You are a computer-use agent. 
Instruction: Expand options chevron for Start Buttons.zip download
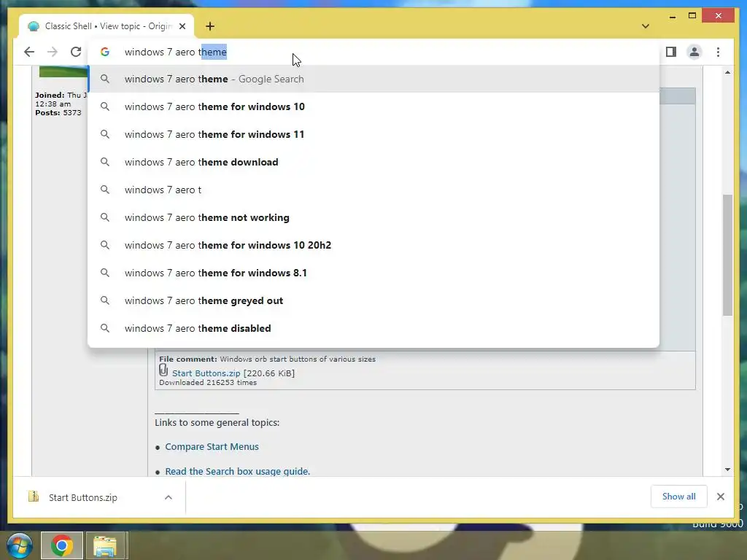(x=169, y=497)
